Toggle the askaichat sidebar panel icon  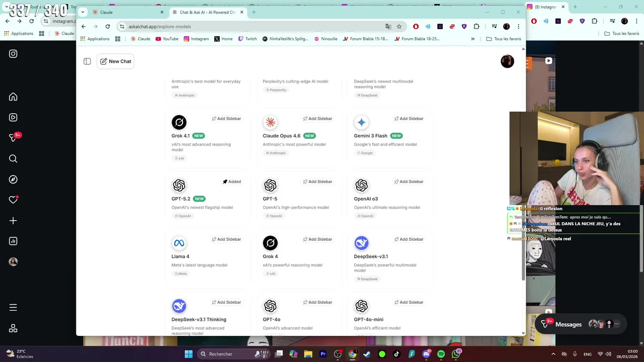[87, 61]
